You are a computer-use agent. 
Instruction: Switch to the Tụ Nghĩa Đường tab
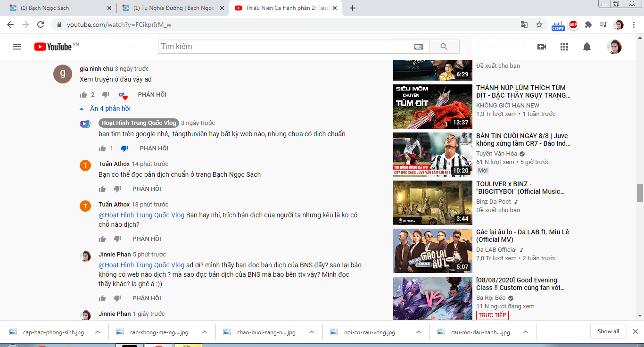tap(170, 8)
